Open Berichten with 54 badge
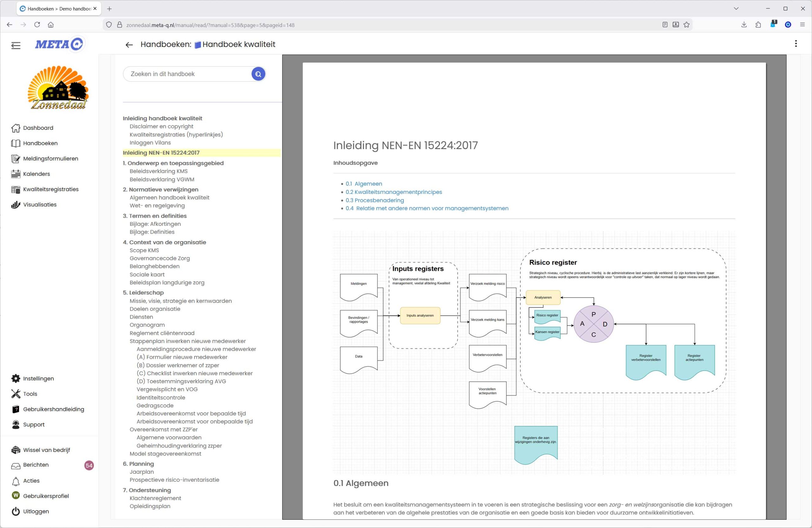The height and width of the screenshot is (528, 812). (x=36, y=465)
